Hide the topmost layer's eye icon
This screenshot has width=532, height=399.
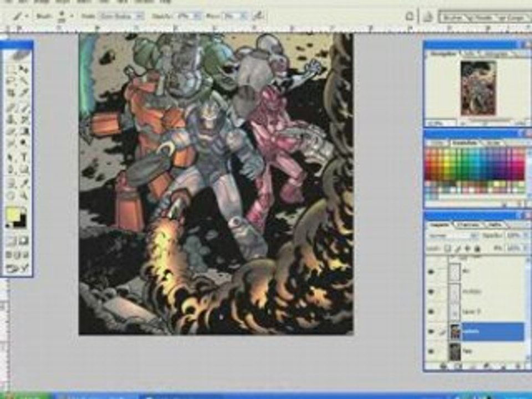pyautogui.click(x=431, y=272)
